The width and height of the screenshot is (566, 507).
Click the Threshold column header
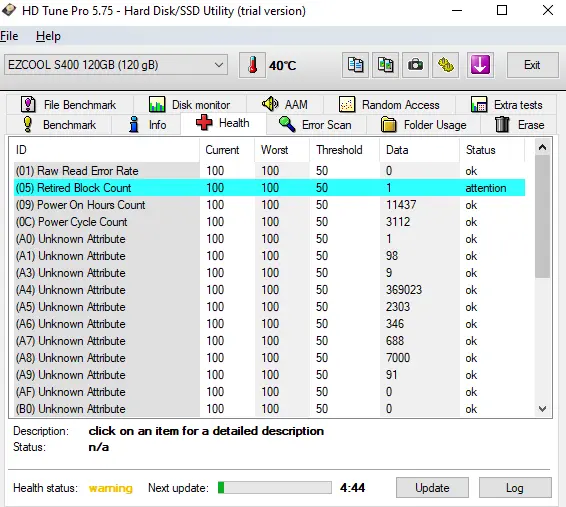pos(345,150)
